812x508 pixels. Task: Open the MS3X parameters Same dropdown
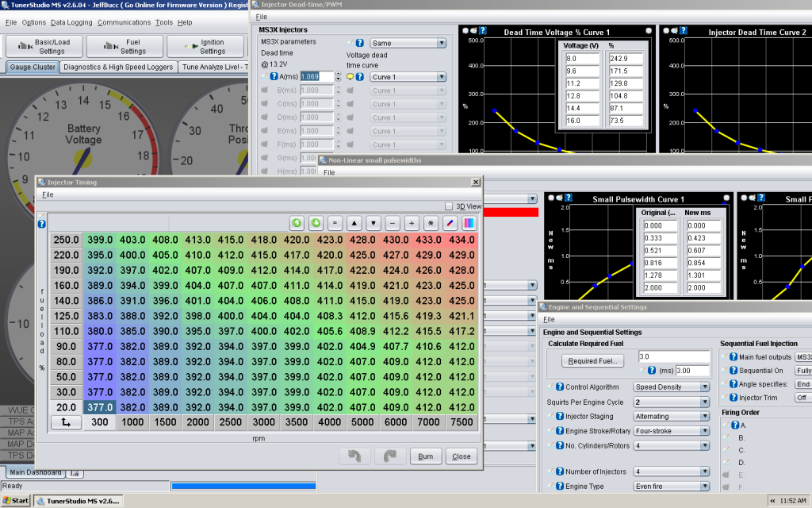(x=408, y=43)
